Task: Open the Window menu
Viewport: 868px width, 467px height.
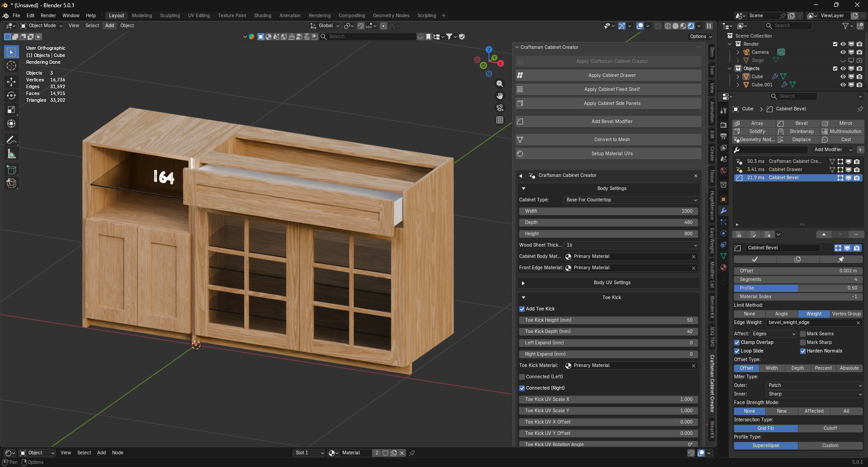Action: click(71, 15)
